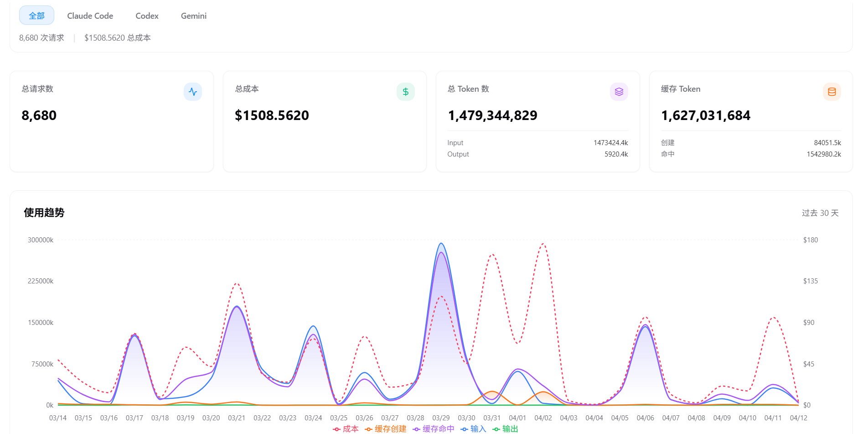This screenshot has height=434, width=868.
Task: Toggle the 输入 series in legend
Action: (474, 429)
